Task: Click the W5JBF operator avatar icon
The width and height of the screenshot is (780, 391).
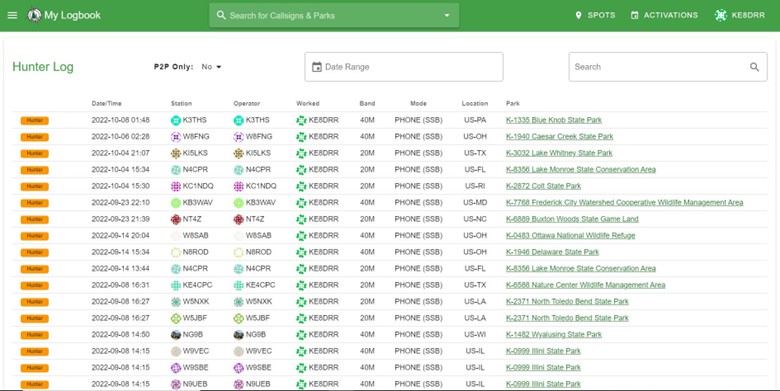Action: [x=239, y=318]
